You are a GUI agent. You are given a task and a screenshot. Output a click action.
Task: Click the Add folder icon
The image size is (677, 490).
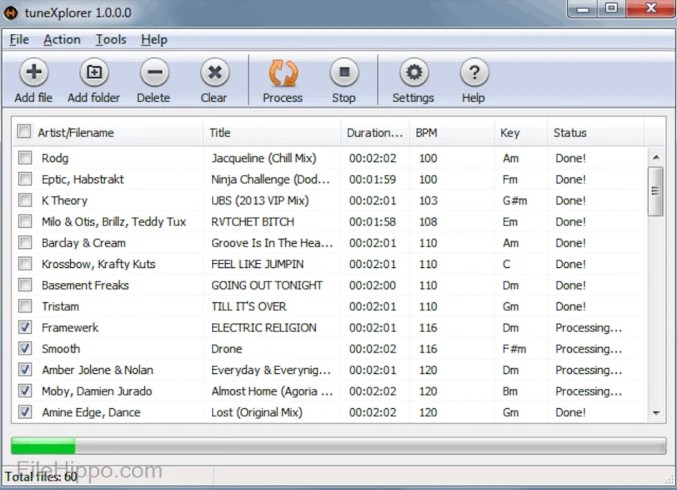pos(94,72)
